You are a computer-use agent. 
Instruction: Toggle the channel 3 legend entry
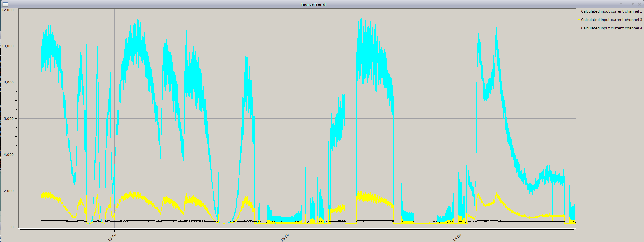click(611, 20)
